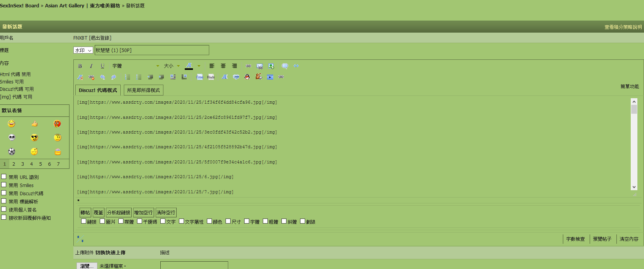Tick the 鏈接 filter checkbox
Screen dimensions: 644x269
tap(83, 221)
